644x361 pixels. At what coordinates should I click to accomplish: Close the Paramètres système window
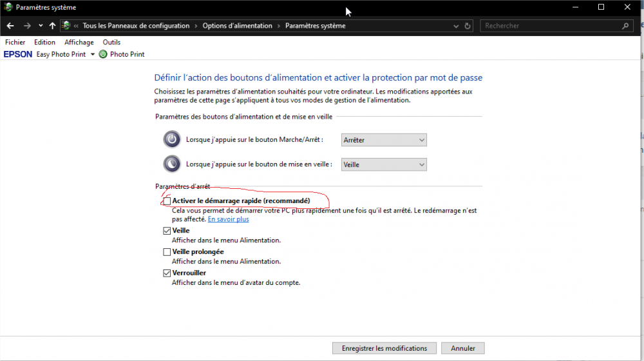pos(627,7)
